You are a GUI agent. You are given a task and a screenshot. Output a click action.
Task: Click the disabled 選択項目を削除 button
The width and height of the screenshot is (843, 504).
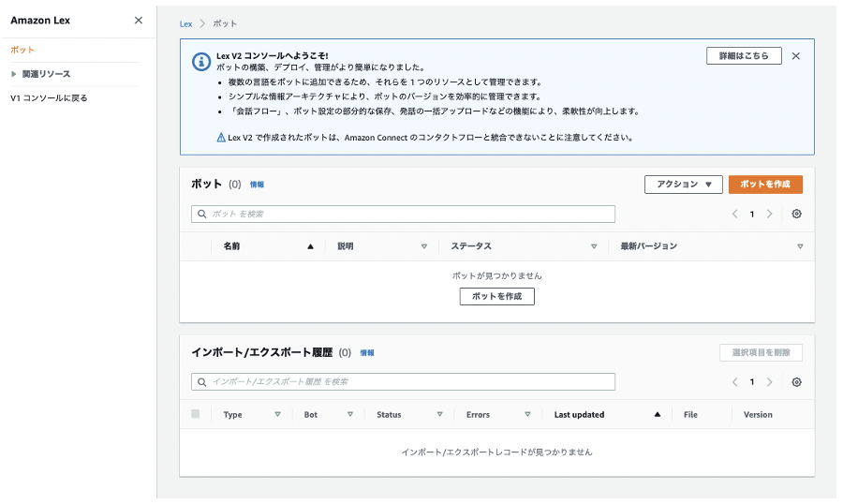(761, 353)
